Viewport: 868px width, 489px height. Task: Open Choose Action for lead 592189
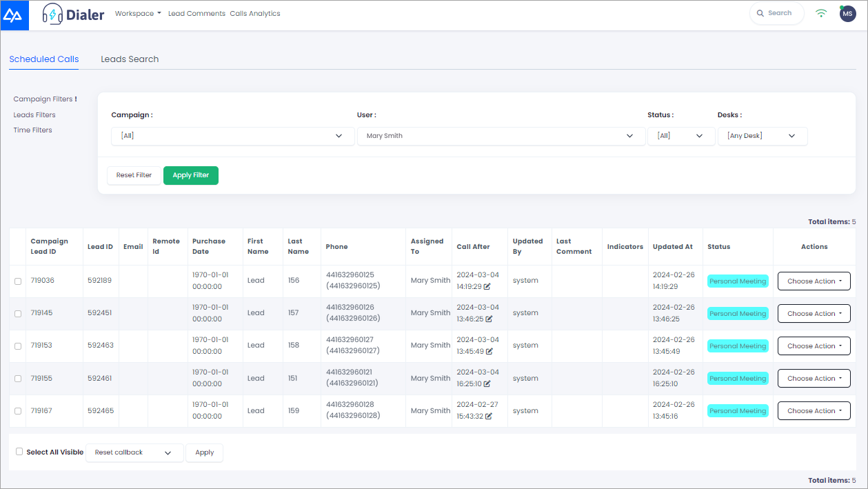814,281
